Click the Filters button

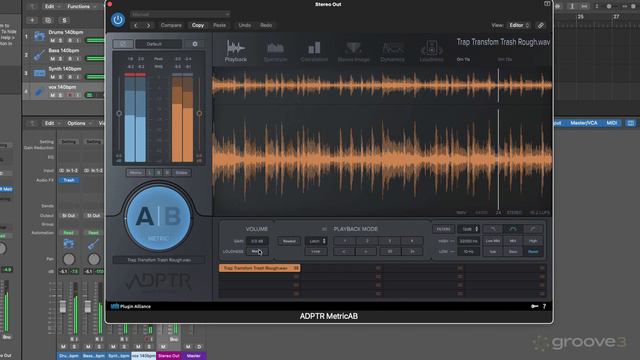tap(444, 229)
